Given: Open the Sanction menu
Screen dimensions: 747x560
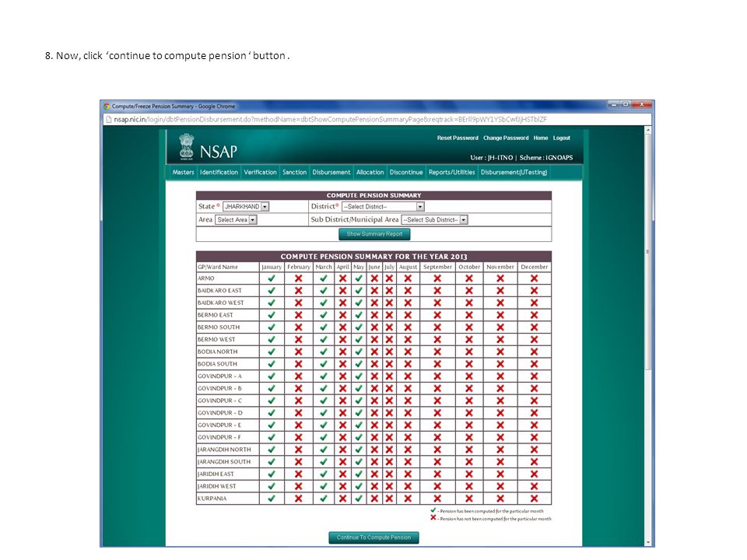Looking at the screenshot, I should (x=294, y=173).
